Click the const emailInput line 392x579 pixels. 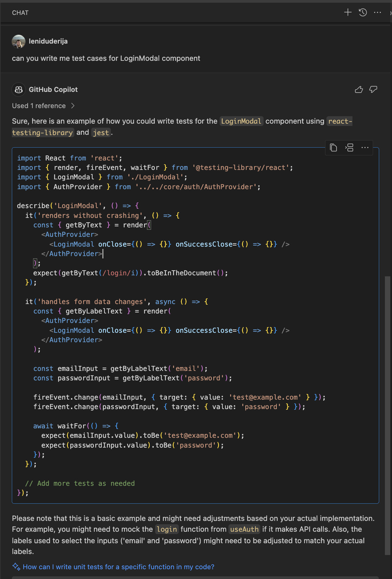121,369
